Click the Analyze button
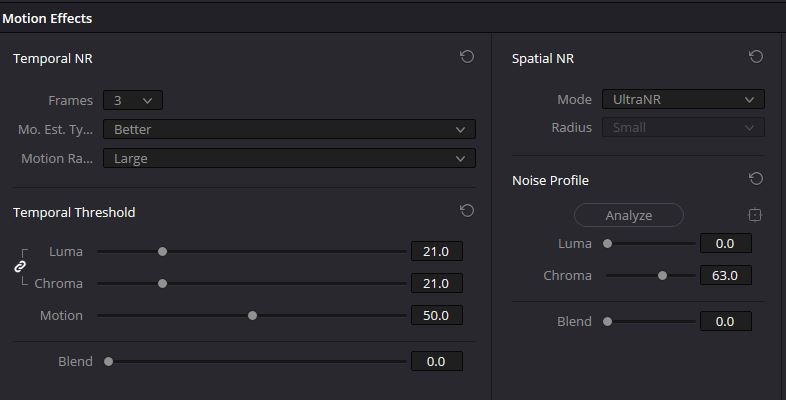The image size is (786, 400). pos(628,215)
